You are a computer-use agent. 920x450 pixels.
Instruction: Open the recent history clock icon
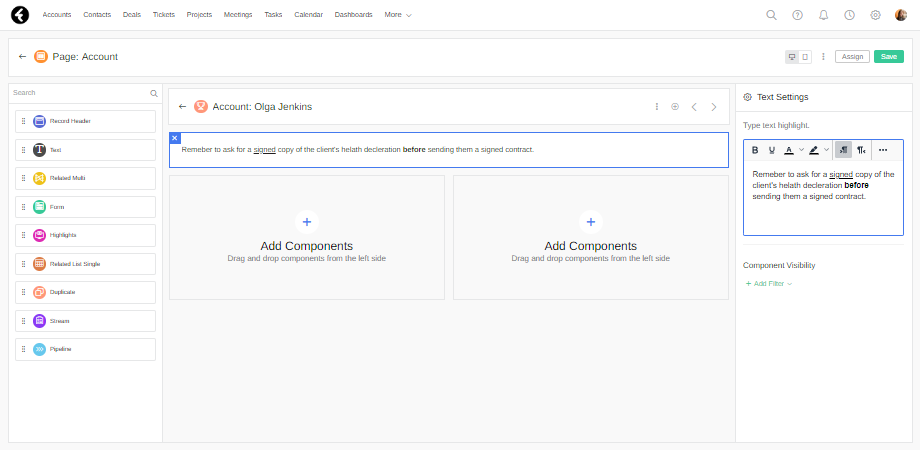(849, 15)
